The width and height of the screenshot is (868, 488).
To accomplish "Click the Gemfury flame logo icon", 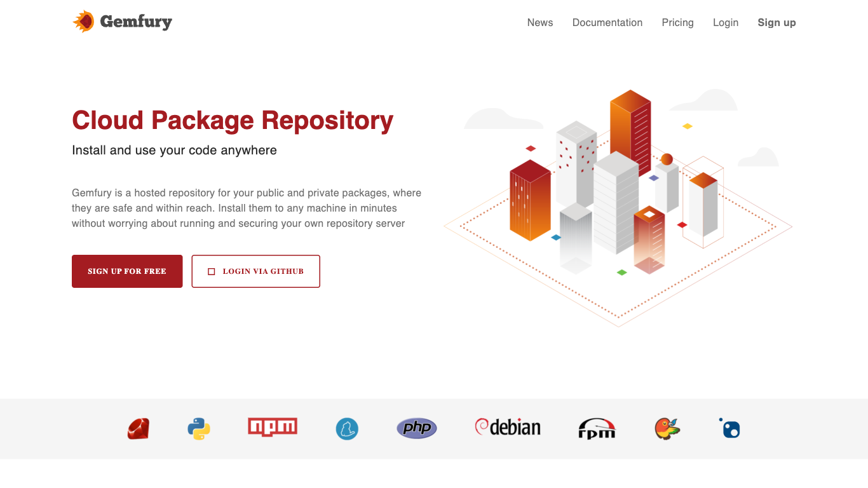I will click(83, 22).
